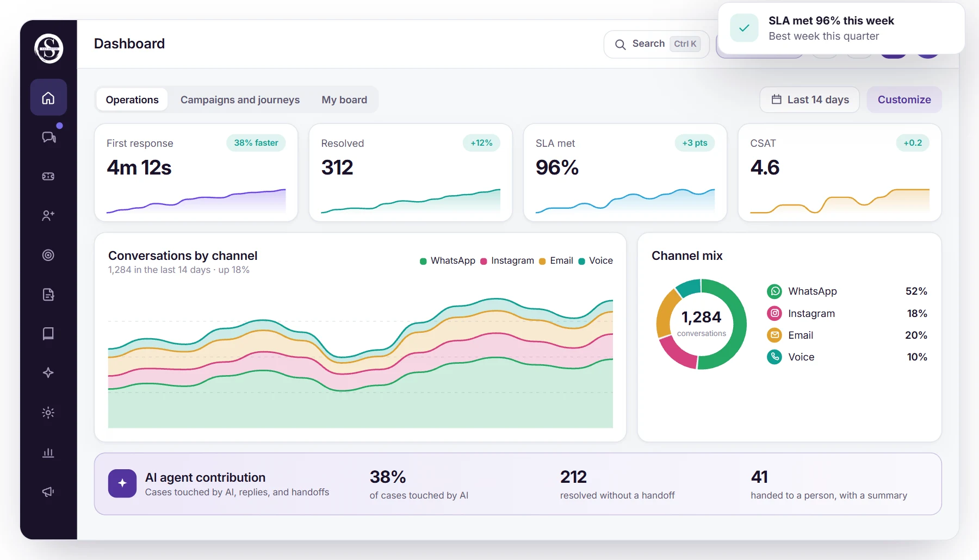Click the Email icon in Channel mix
The width and height of the screenshot is (979, 560).
[x=774, y=335]
